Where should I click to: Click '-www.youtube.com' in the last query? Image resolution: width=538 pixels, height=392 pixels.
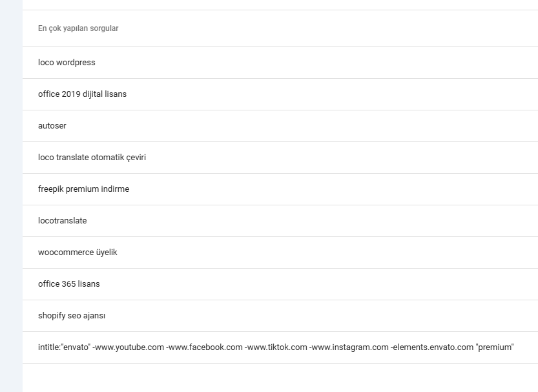(129, 347)
